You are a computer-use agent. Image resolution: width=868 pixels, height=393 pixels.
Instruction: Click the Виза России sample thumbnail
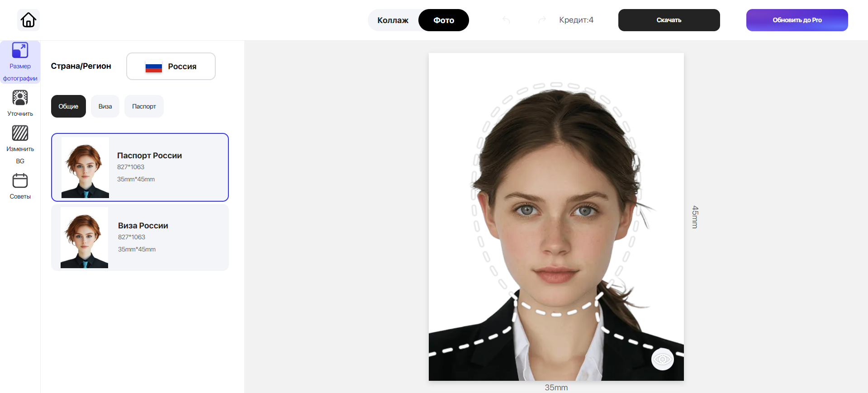coord(84,237)
